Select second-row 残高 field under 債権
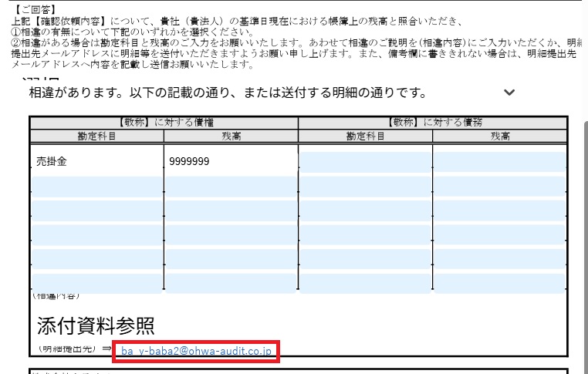The width and height of the screenshot is (588, 374). (x=230, y=187)
